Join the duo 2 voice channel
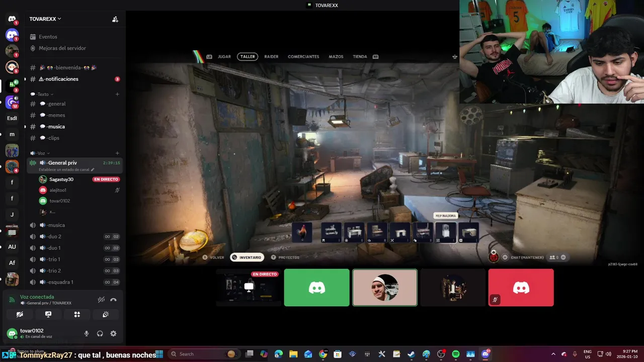Viewport: 644px width, 362px height. 75,236
